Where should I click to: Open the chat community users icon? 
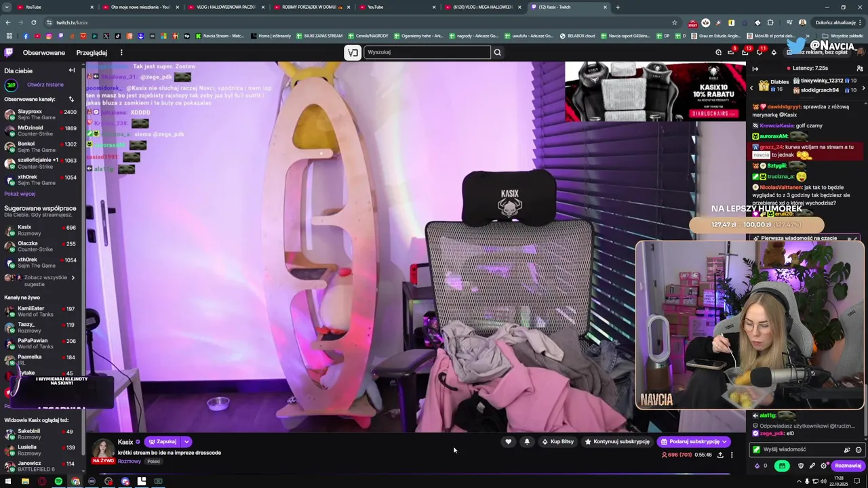tap(859, 68)
